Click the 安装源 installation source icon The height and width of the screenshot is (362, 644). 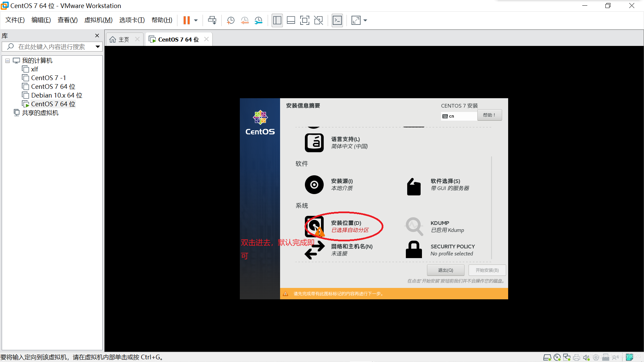[315, 185]
